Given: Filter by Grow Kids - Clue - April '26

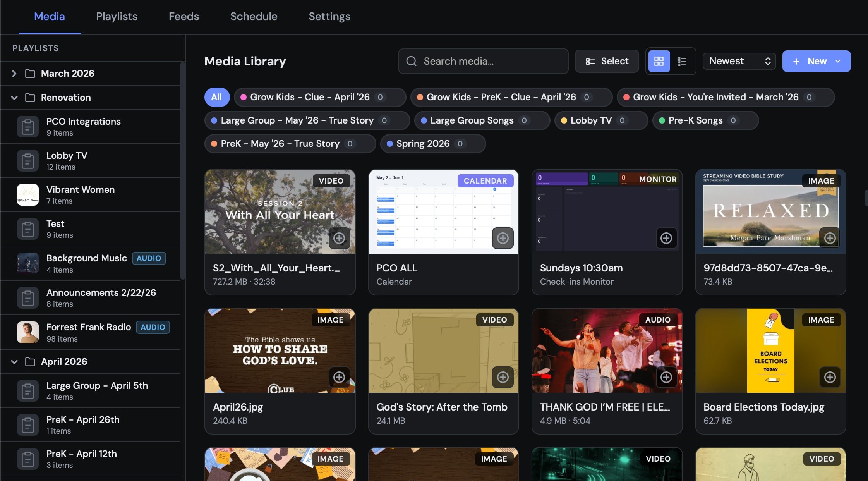Looking at the screenshot, I should [320, 97].
